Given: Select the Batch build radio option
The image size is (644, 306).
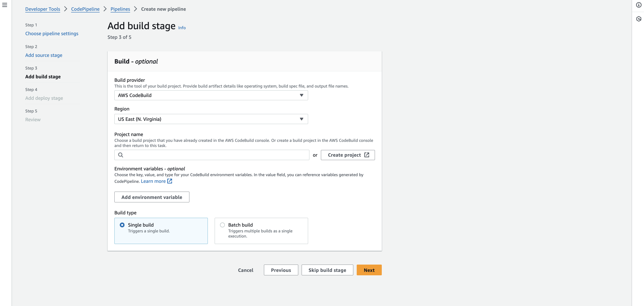Looking at the screenshot, I should [x=222, y=225].
